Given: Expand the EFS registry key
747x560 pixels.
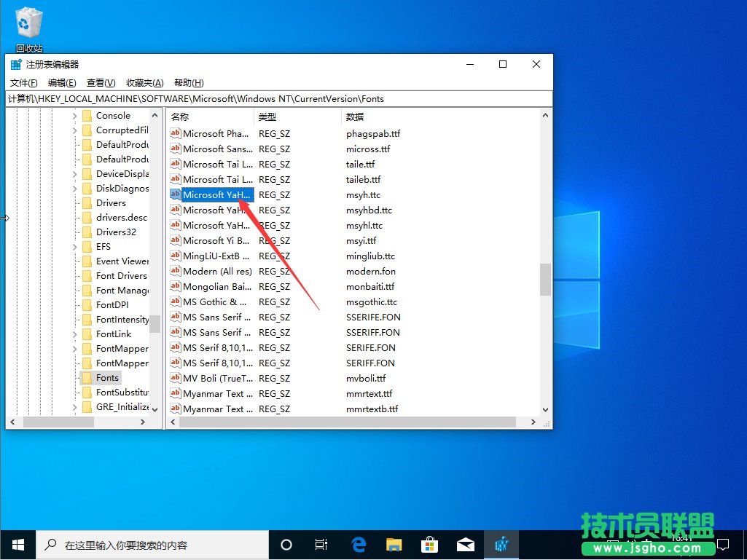Looking at the screenshot, I should pos(74,246).
